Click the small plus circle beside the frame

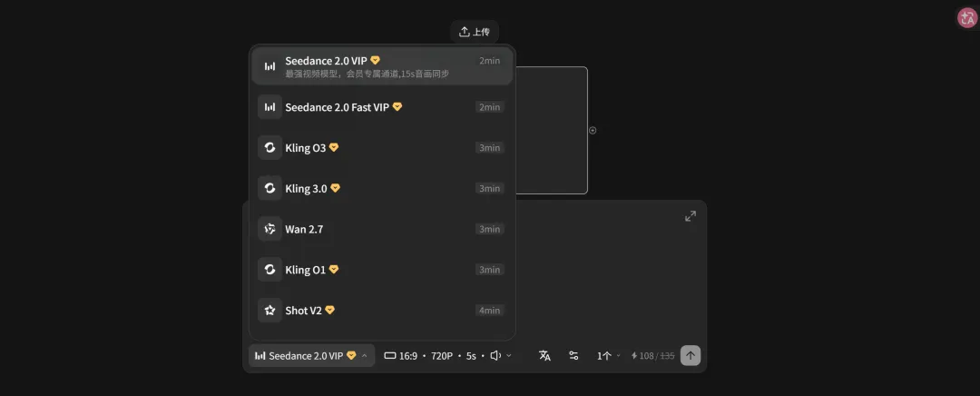(593, 130)
